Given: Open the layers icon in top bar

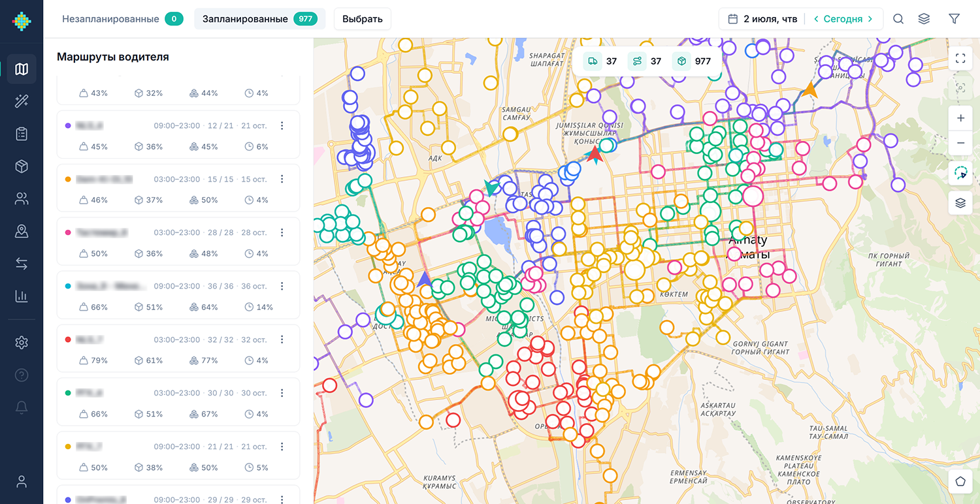Looking at the screenshot, I should (924, 19).
